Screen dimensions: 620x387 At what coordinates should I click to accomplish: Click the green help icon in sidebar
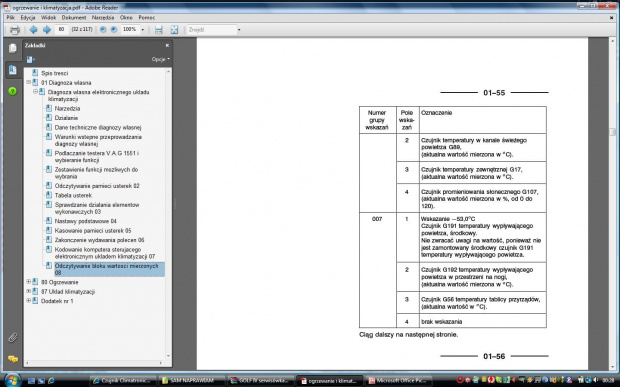[x=13, y=91]
